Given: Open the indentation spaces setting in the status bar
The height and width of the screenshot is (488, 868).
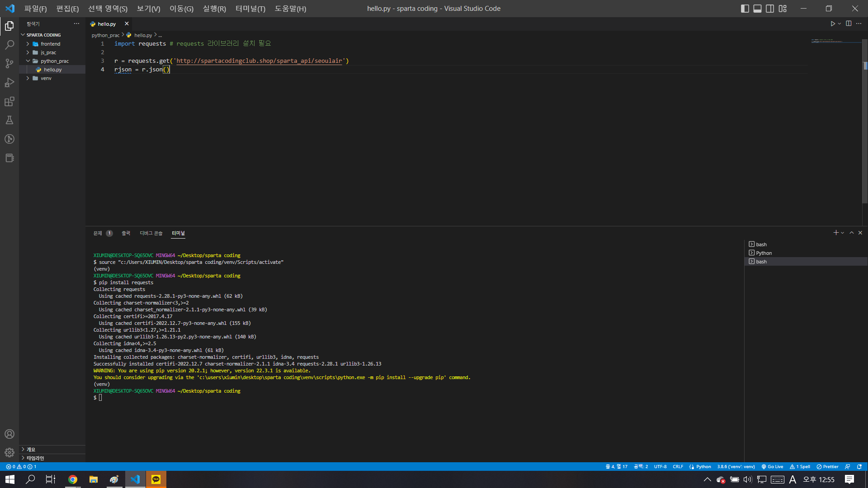Looking at the screenshot, I should pos(641,467).
